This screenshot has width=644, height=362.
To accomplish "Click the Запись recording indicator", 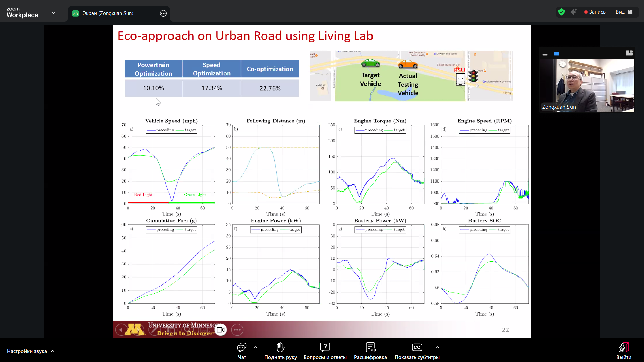I will pyautogui.click(x=595, y=12).
